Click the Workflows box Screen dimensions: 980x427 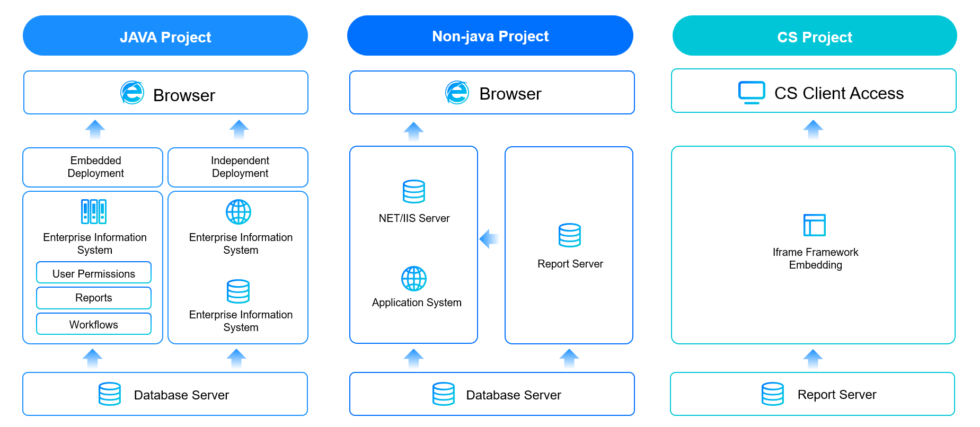94,324
